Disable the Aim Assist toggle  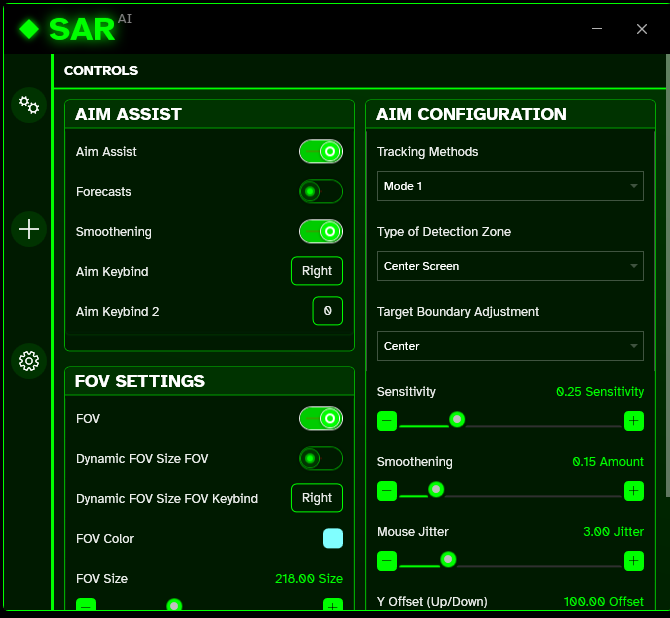[321, 152]
